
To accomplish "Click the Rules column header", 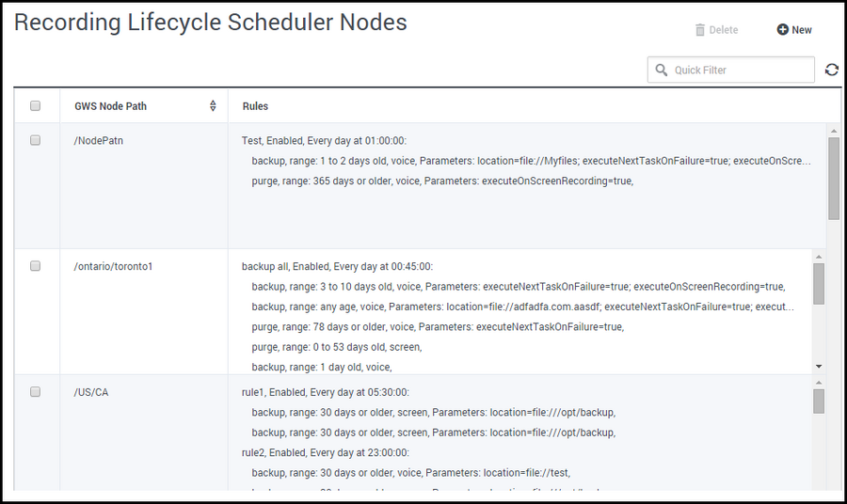I will click(255, 106).
